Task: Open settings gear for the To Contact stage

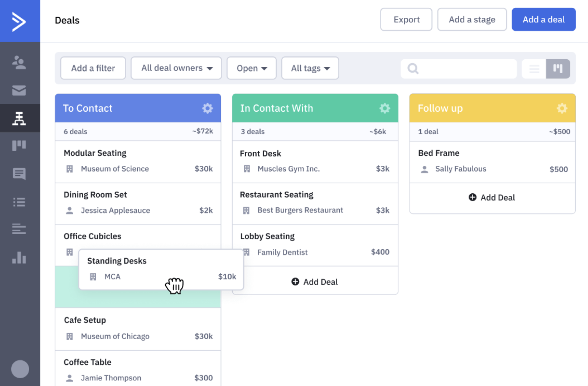Action: coord(208,108)
